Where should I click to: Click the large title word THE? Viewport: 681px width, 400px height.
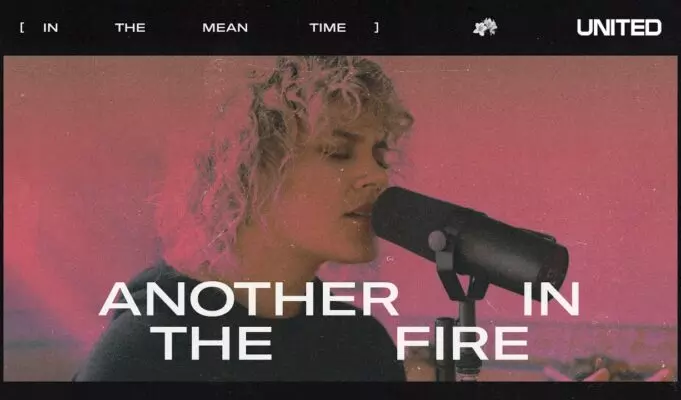(211, 343)
